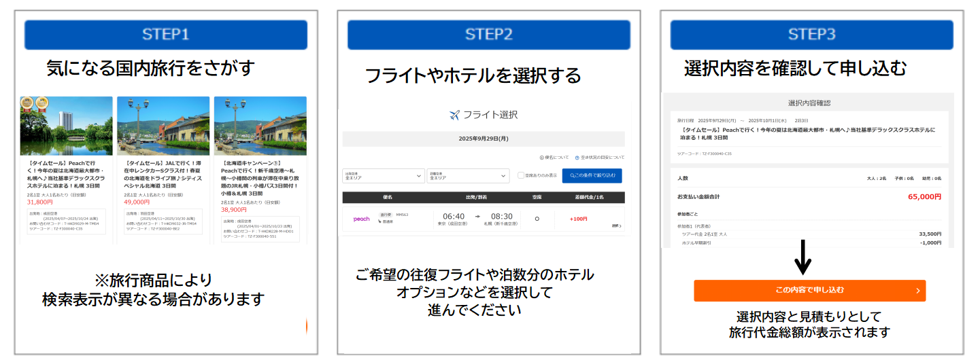
Task: Toggle the 空席ありのみ表示 checkbox
Action: click(521, 175)
